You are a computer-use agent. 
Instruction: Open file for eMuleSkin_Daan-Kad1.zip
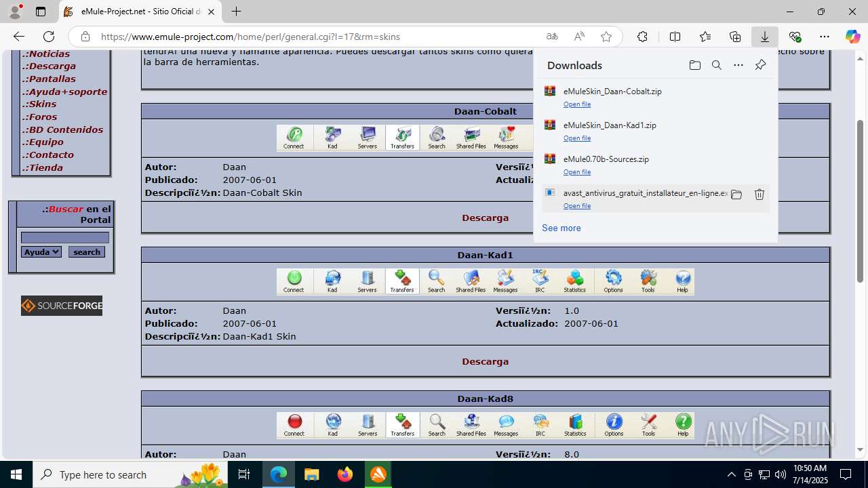[577, 138]
